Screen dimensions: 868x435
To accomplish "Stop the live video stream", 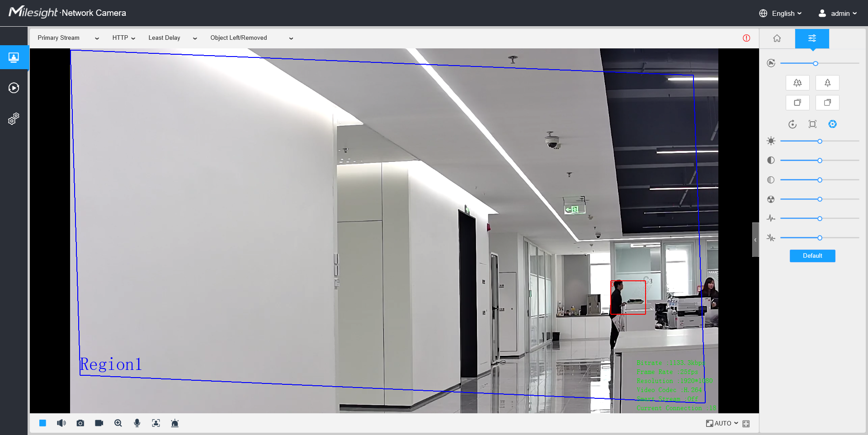I will [x=42, y=423].
